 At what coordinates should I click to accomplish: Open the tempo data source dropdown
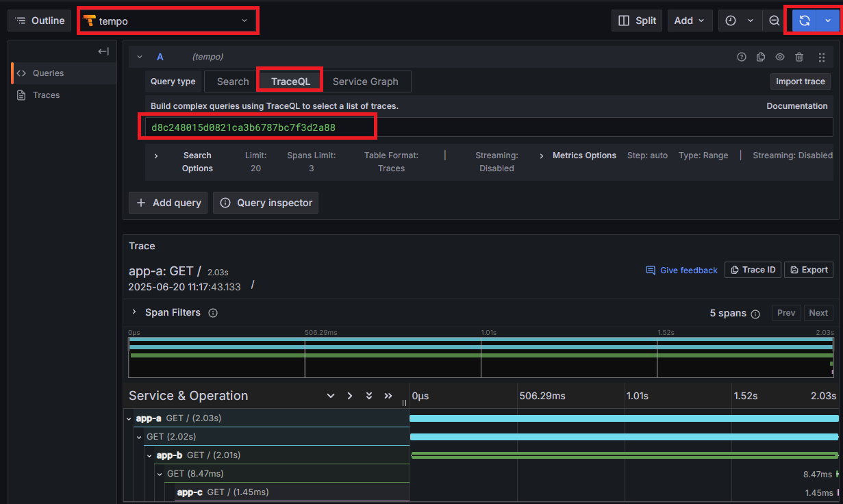(168, 21)
